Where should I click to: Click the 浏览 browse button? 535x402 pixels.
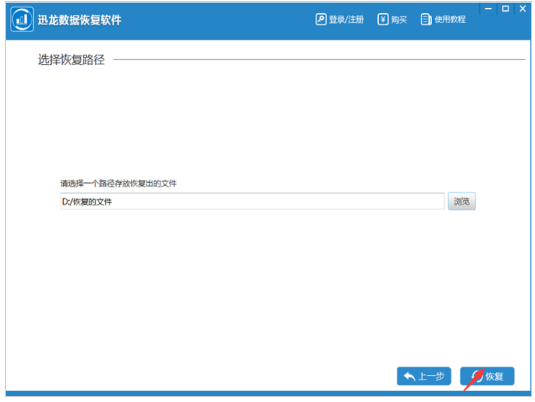(x=461, y=201)
